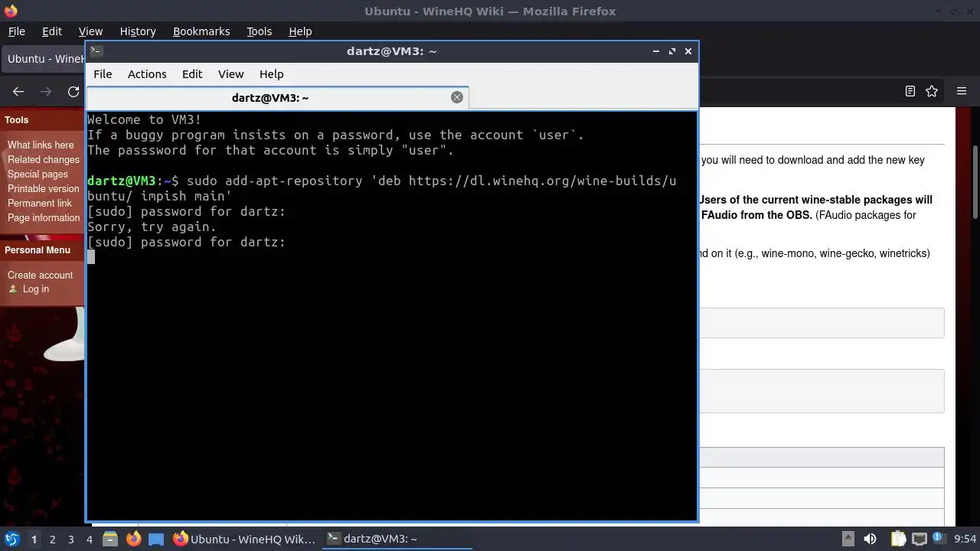The height and width of the screenshot is (551, 980).
Task: Minimize the terminal window
Action: (656, 51)
